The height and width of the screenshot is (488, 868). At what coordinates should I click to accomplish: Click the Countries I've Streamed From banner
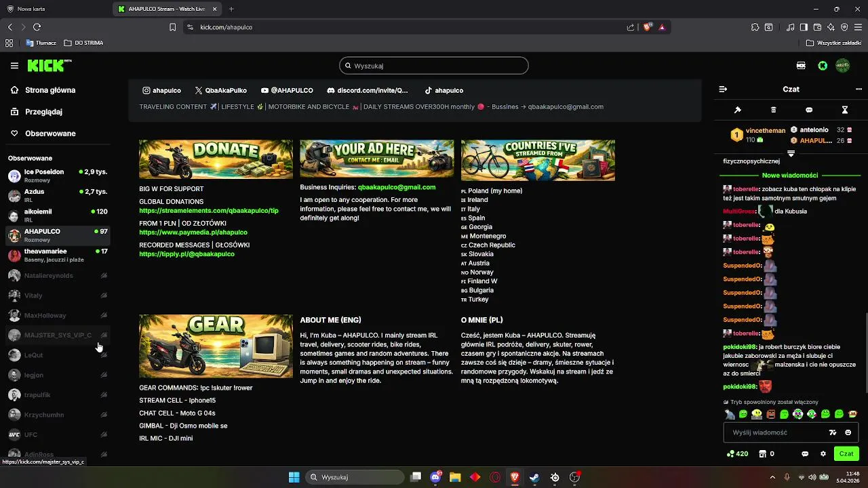point(538,160)
